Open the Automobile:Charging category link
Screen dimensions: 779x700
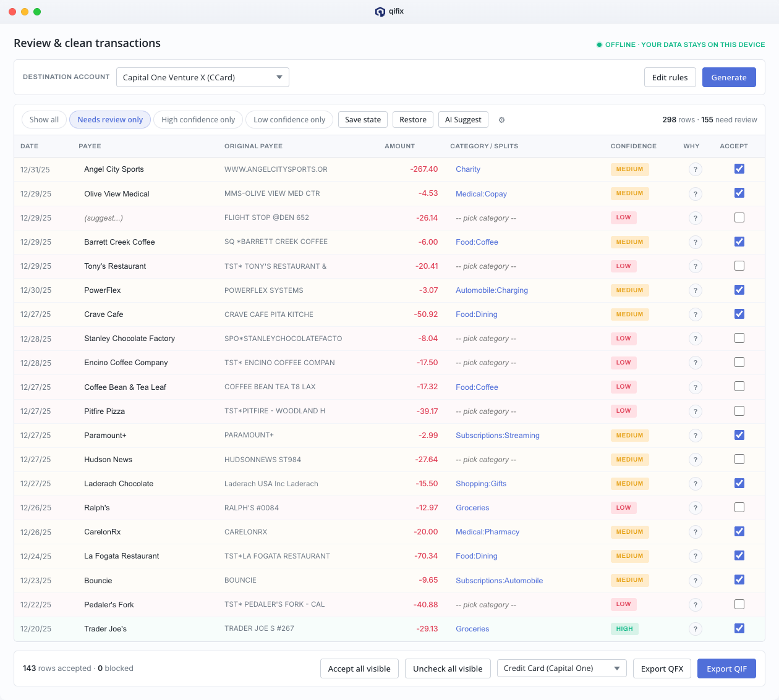(492, 290)
